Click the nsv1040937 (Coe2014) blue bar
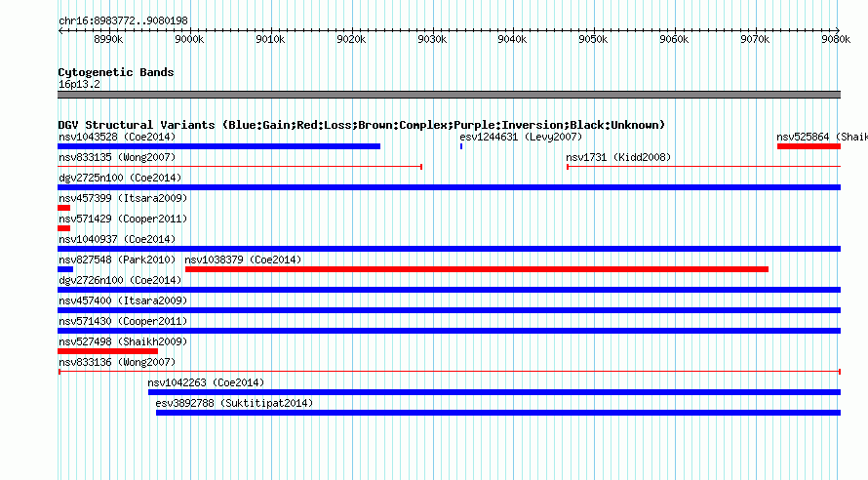The height and width of the screenshot is (480, 868). (449, 249)
